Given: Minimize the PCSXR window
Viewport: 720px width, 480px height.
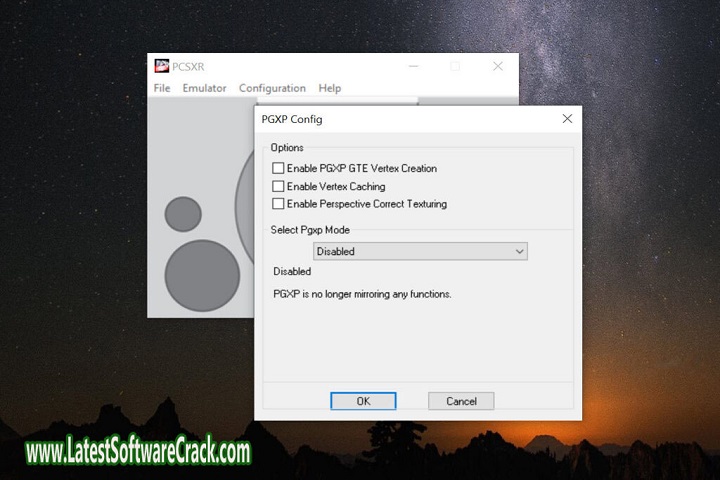Looking at the screenshot, I should tap(412, 66).
